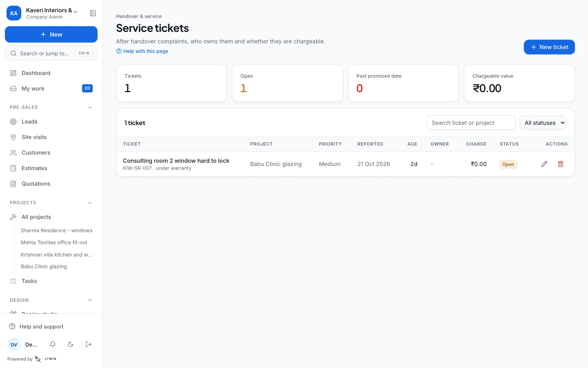Open the Dashboard page

coord(51,73)
